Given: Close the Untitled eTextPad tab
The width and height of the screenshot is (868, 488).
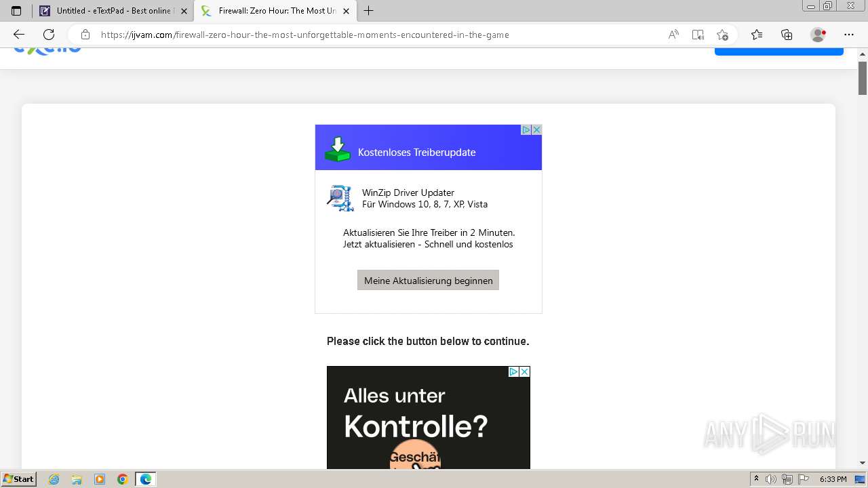Looking at the screenshot, I should coord(184,11).
